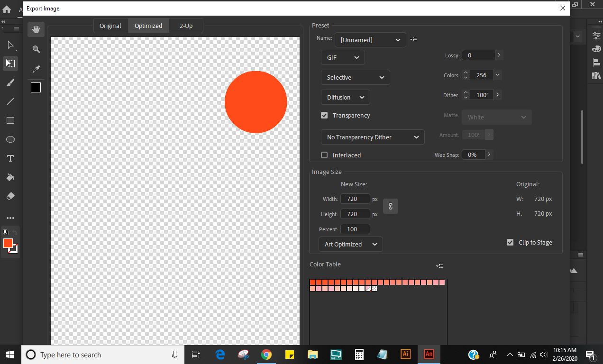603x364 pixels.
Task: Disable the Transparency checkbox
Action: pos(324,115)
